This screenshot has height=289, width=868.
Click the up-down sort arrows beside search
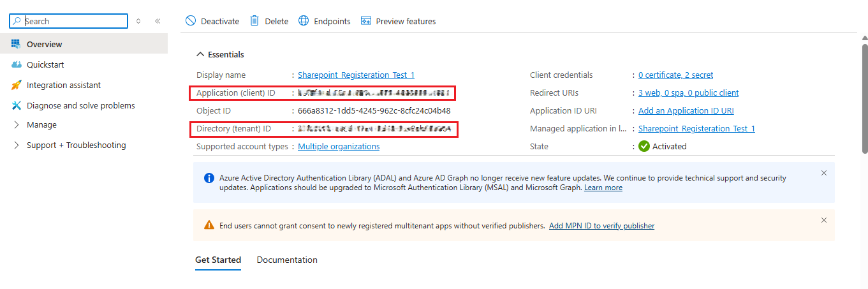click(x=138, y=21)
